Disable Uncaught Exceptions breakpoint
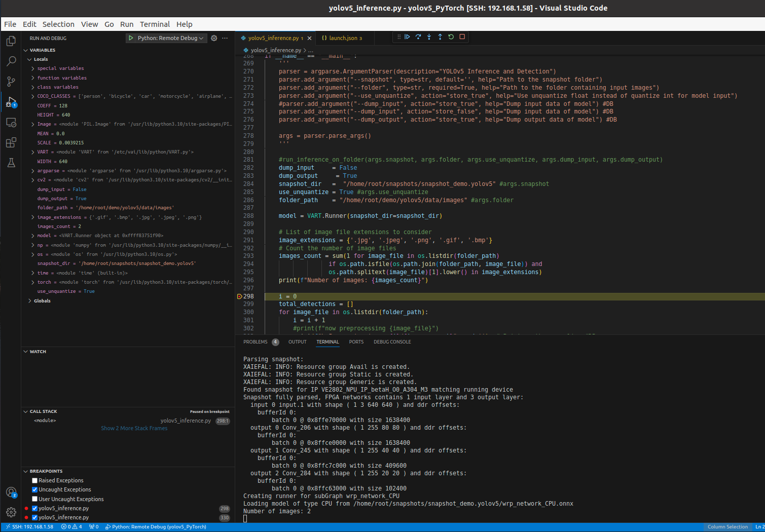The width and height of the screenshot is (765, 532). click(35, 489)
